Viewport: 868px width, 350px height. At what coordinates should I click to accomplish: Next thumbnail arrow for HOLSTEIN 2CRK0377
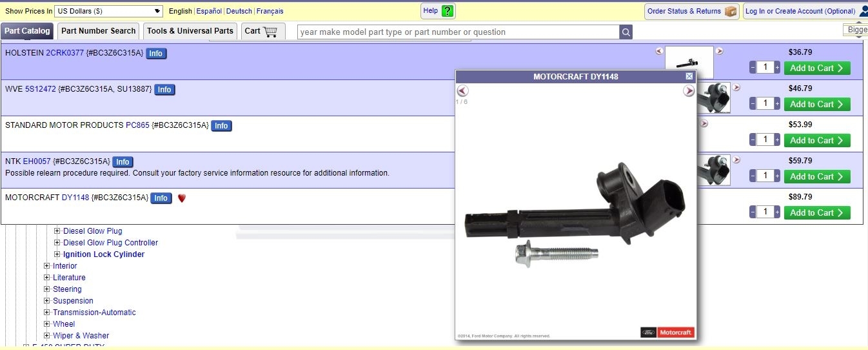click(x=720, y=51)
